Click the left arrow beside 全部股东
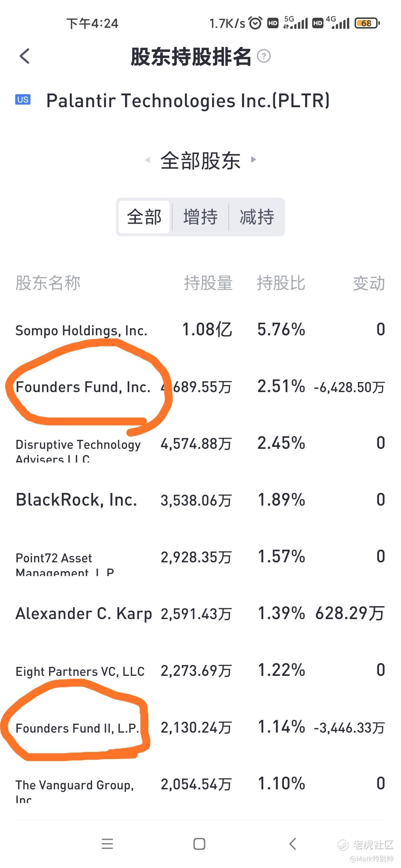 pos(147,160)
